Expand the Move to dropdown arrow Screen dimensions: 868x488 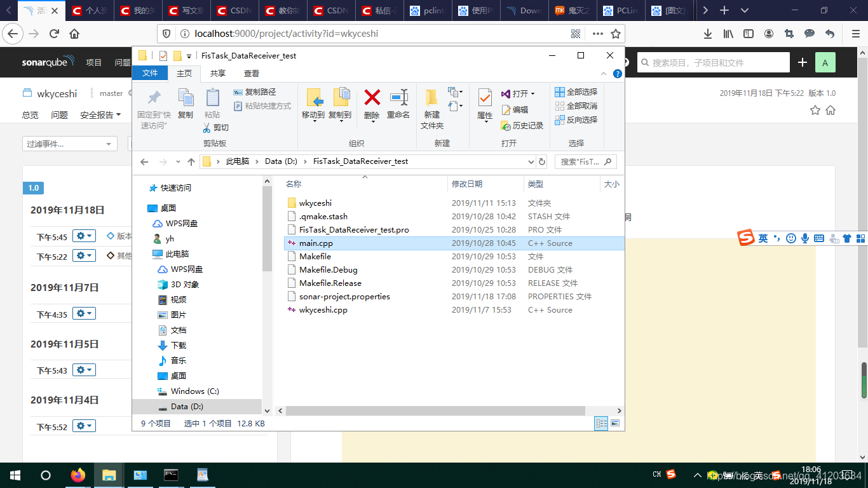click(x=314, y=123)
